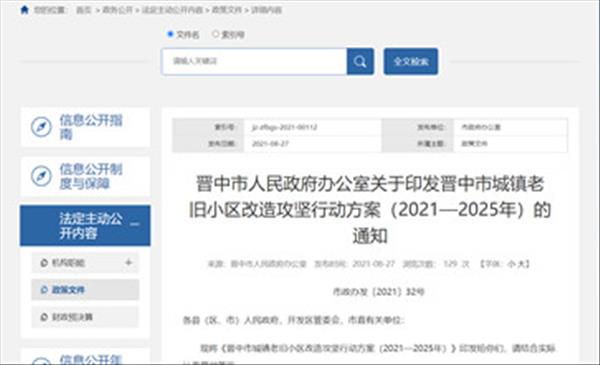Go to 首页 in the breadcrumb
Viewport: 600px width, 365px height.
point(84,10)
